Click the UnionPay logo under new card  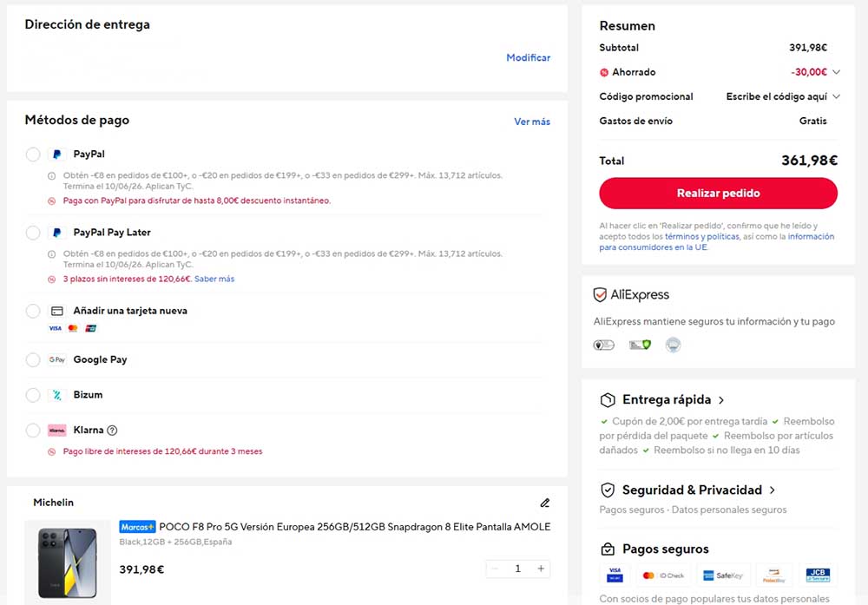pos(91,328)
